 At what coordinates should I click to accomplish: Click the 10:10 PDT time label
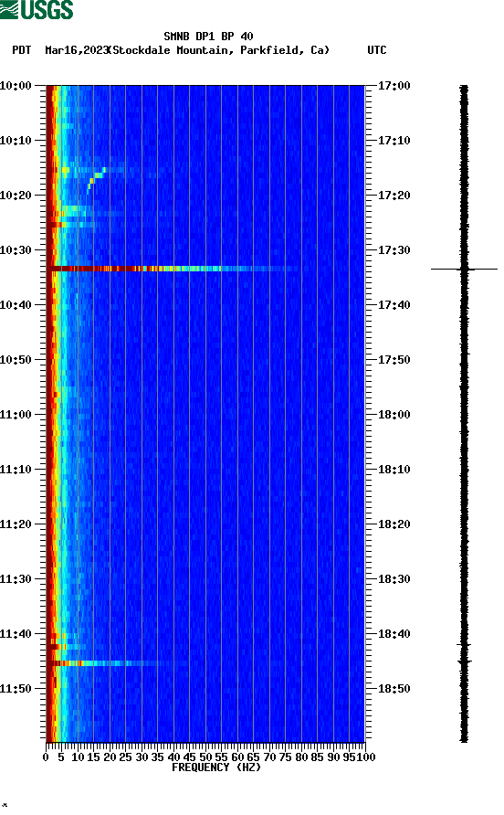tap(16, 141)
